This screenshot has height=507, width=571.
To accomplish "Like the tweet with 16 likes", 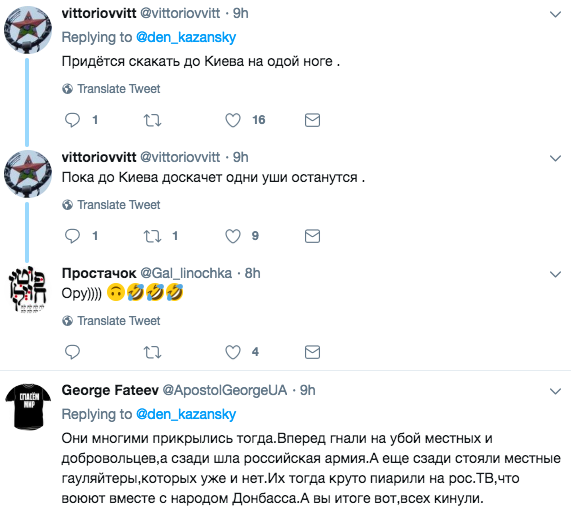I will [233, 120].
